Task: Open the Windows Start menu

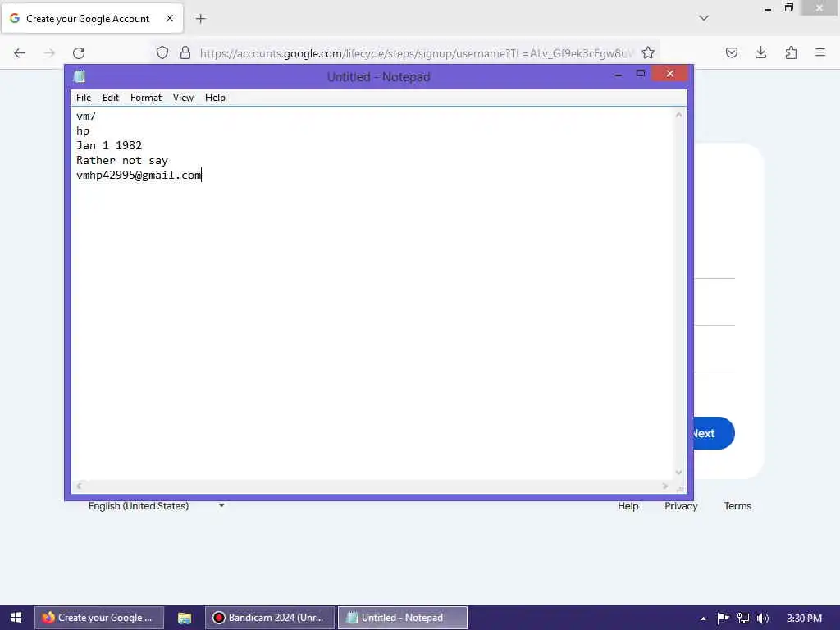Action: point(16,618)
